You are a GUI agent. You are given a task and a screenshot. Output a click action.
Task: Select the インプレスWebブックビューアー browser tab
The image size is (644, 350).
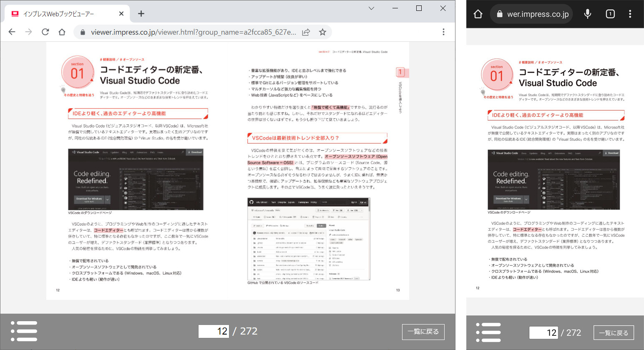pos(67,13)
